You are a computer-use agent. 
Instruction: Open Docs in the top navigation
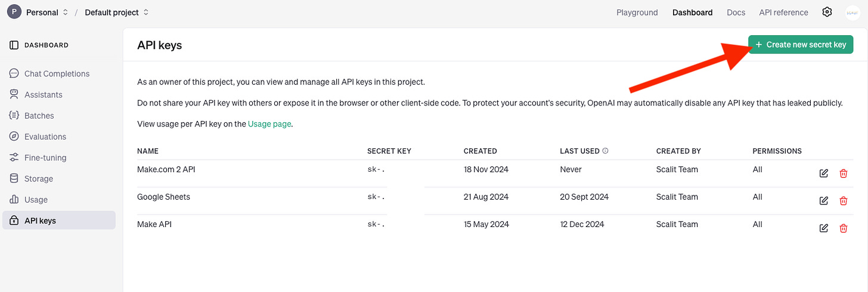click(x=736, y=13)
